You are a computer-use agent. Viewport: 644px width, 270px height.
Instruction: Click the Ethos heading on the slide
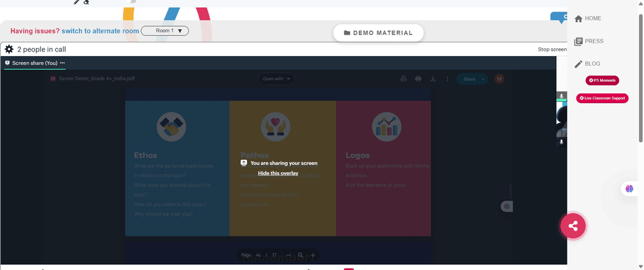point(146,155)
